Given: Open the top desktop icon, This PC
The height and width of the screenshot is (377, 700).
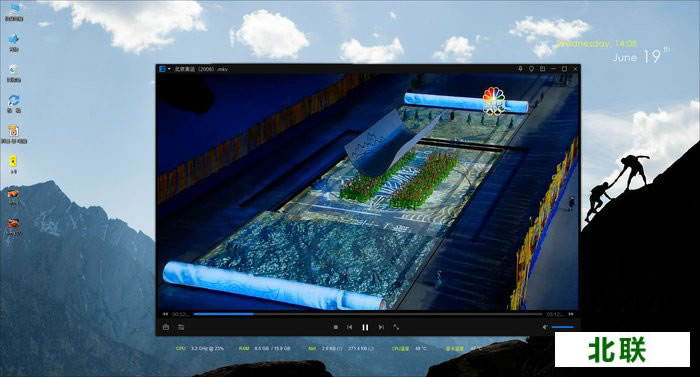Looking at the screenshot, I should click(14, 12).
